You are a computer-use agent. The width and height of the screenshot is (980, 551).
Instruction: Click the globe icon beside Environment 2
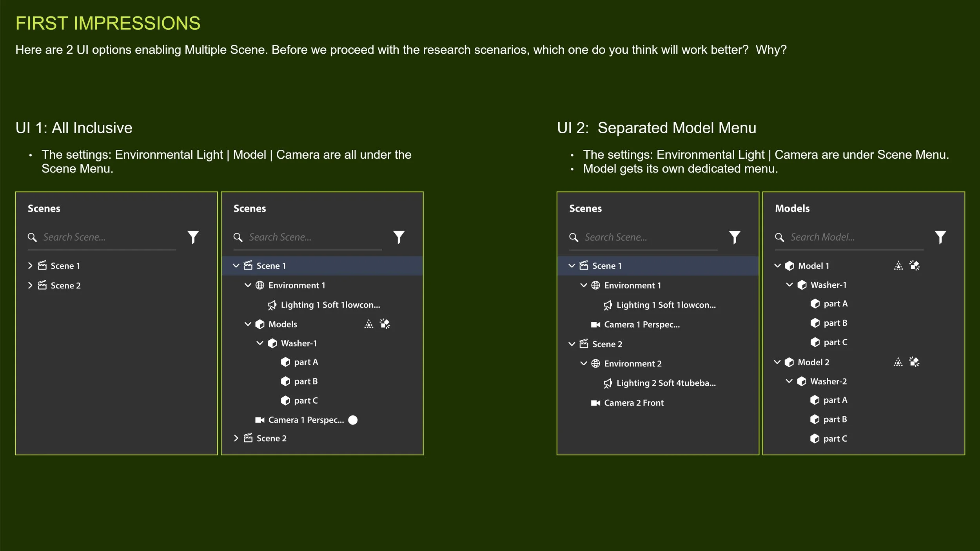click(x=595, y=364)
